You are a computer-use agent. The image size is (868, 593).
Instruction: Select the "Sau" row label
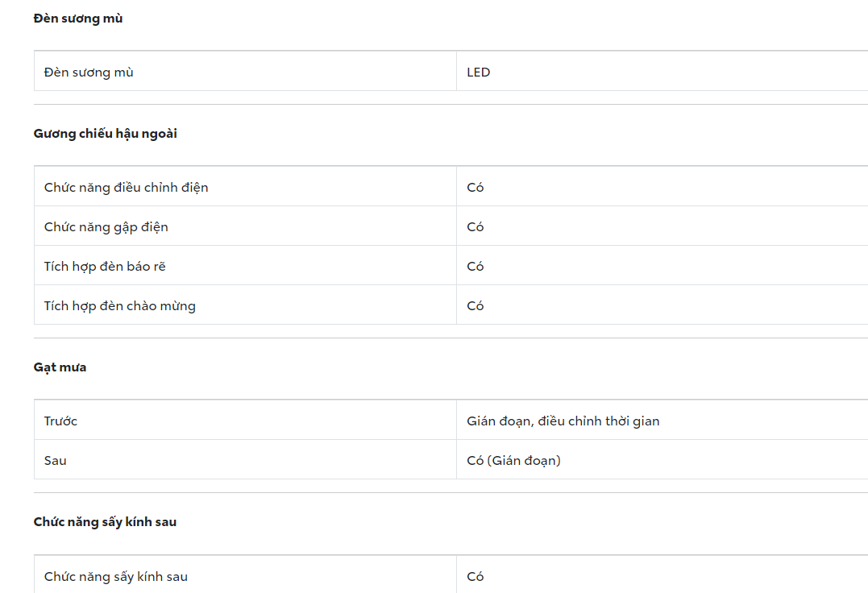pos(56,461)
